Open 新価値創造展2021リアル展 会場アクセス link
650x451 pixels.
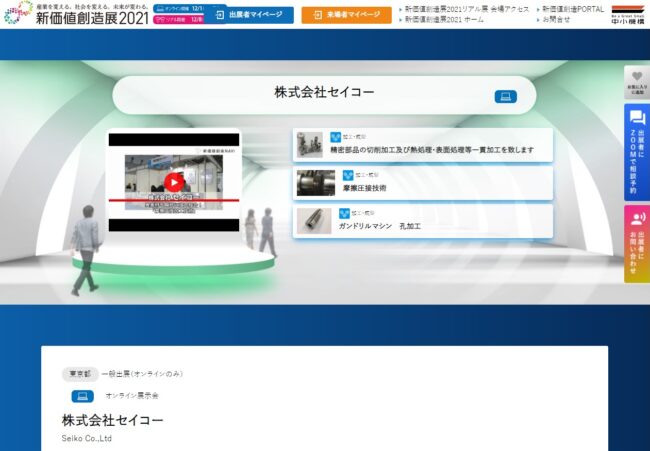(x=467, y=8)
